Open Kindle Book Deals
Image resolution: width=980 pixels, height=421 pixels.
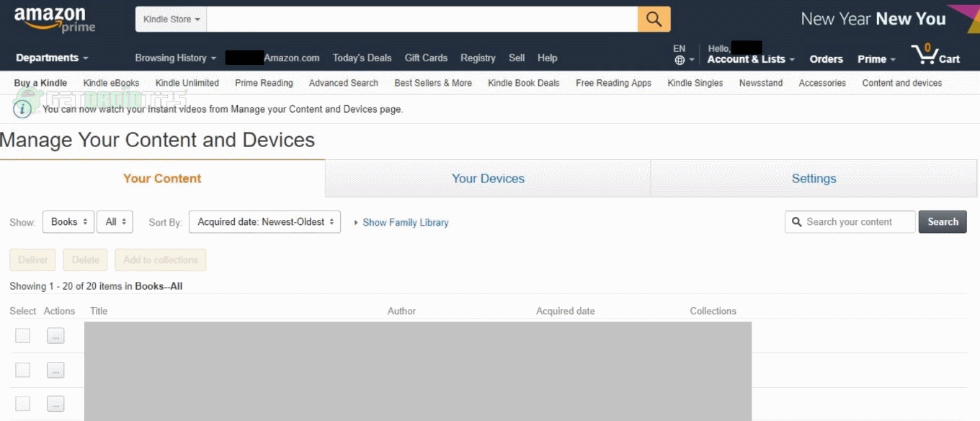tap(524, 83)
